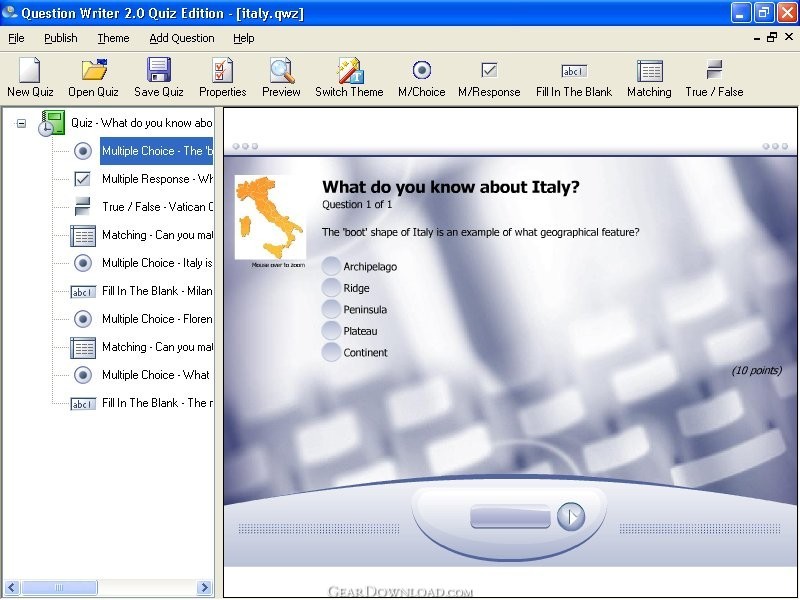Screen dimensions: 800x600
Task: Click icon beside Multiple Choice - Italy is
Action: [83, 263]
